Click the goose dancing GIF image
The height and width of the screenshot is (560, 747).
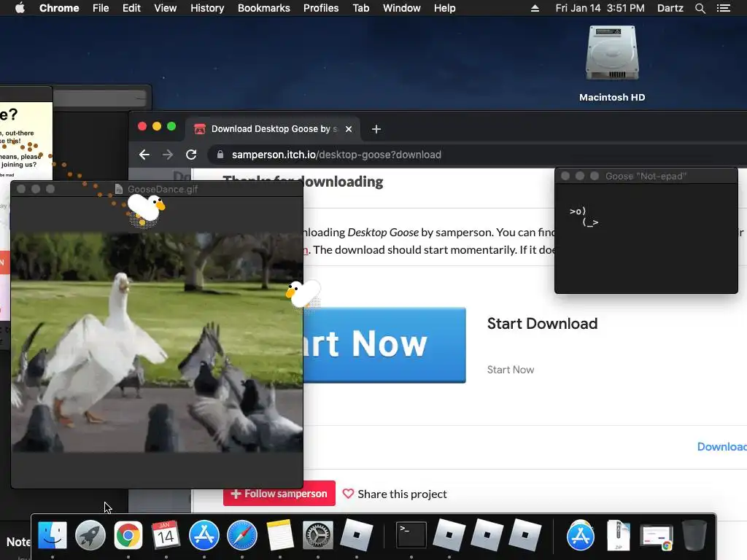tap(157, 342)
